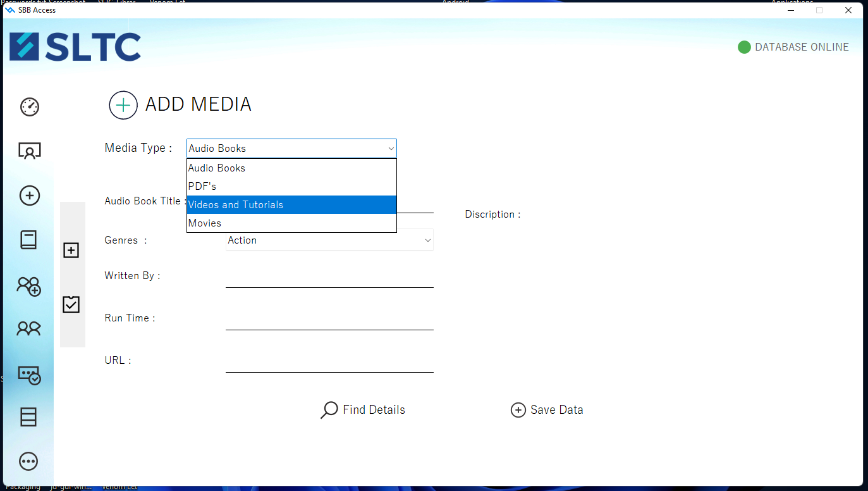
Task: Click the Save Data button
Action: point(547,410)
